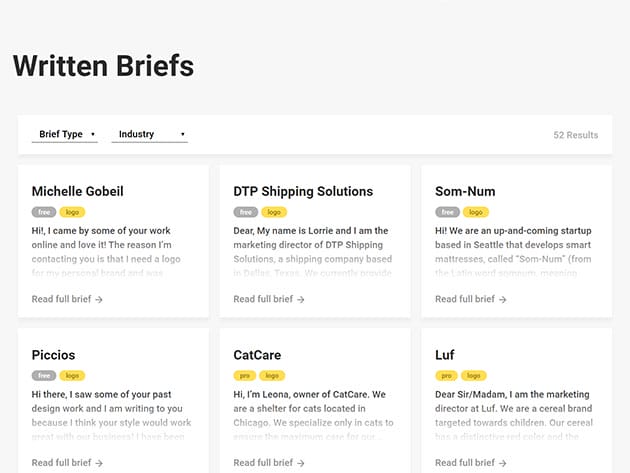Click the free tag on Piccios card
This screenshot has width=630, height=473.
(44, 376)
